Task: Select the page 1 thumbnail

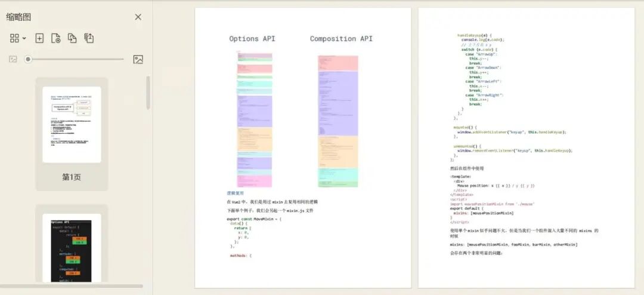Action: point(72,124)
